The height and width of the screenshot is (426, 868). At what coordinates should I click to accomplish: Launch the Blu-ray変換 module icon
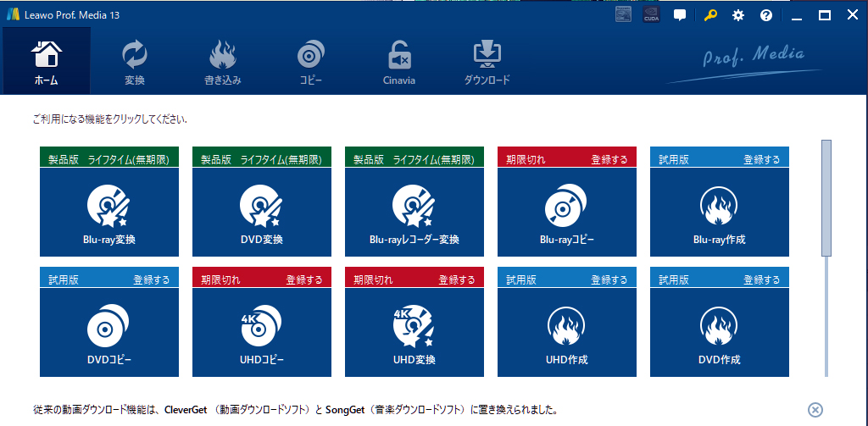[x=109, y=207]
